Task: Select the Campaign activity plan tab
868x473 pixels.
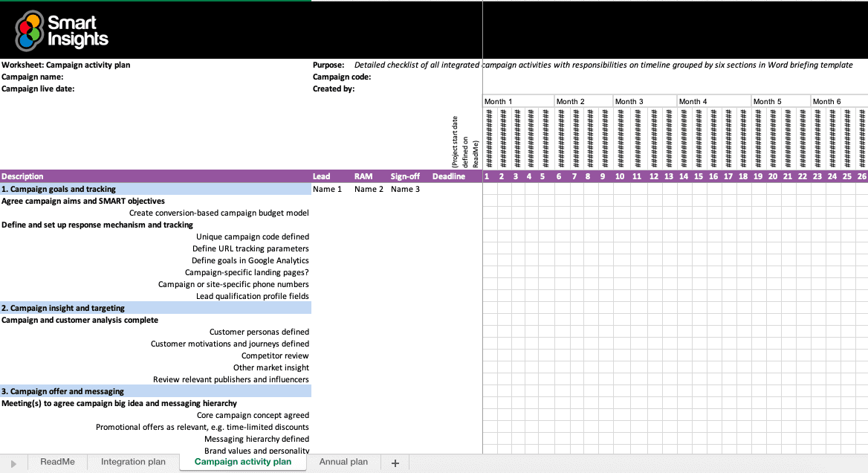Action: pyautogui.click(x=242, y=462)
